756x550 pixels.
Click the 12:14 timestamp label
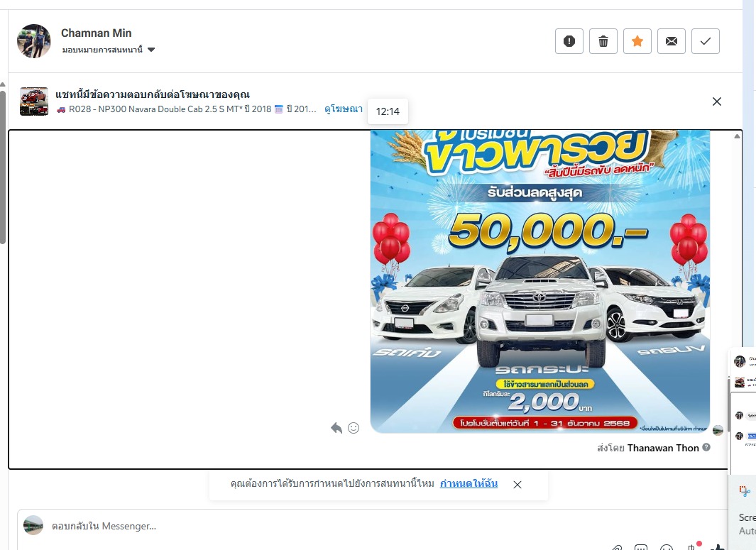[x=388, y=111]
